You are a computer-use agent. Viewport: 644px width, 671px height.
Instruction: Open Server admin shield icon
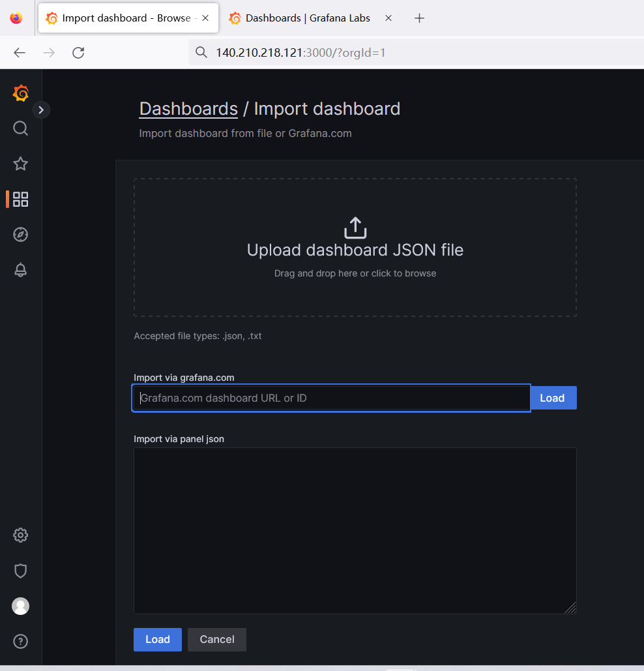click(x=20, y=571)
